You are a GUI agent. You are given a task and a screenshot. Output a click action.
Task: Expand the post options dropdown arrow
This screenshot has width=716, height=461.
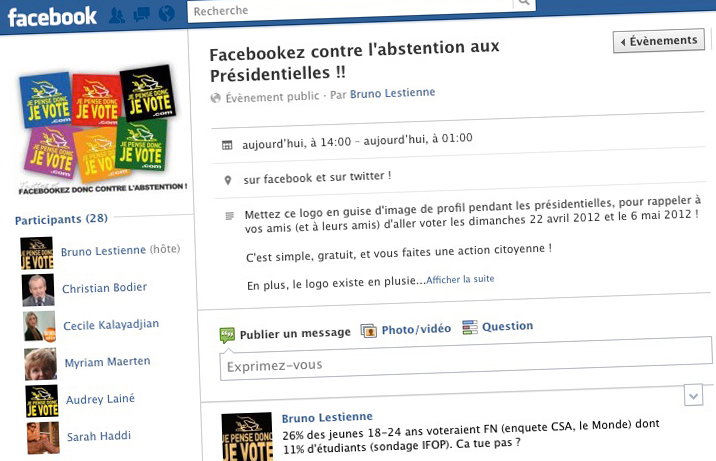694,396
